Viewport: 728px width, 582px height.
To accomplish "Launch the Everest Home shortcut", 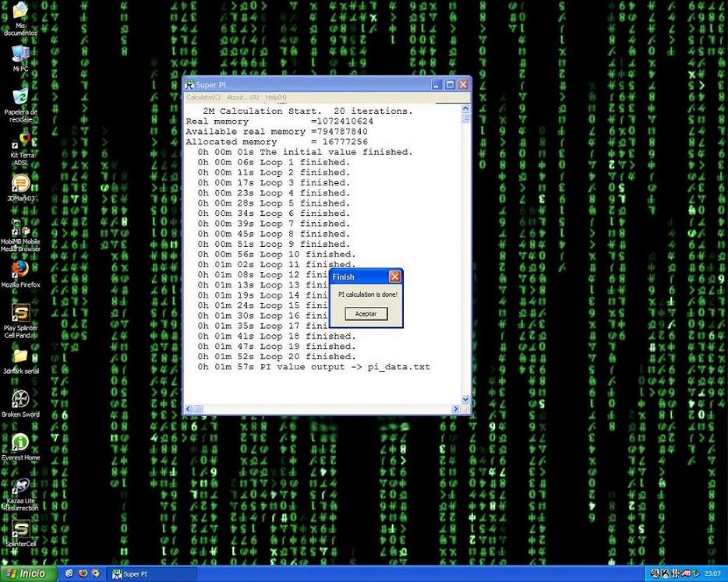I will (x=20, y=447).
